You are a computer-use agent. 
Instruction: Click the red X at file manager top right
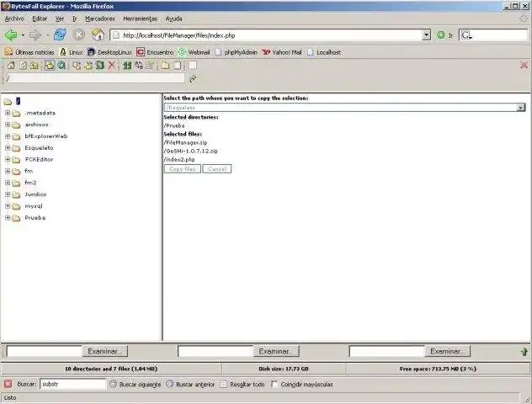(x=524, y=65)
